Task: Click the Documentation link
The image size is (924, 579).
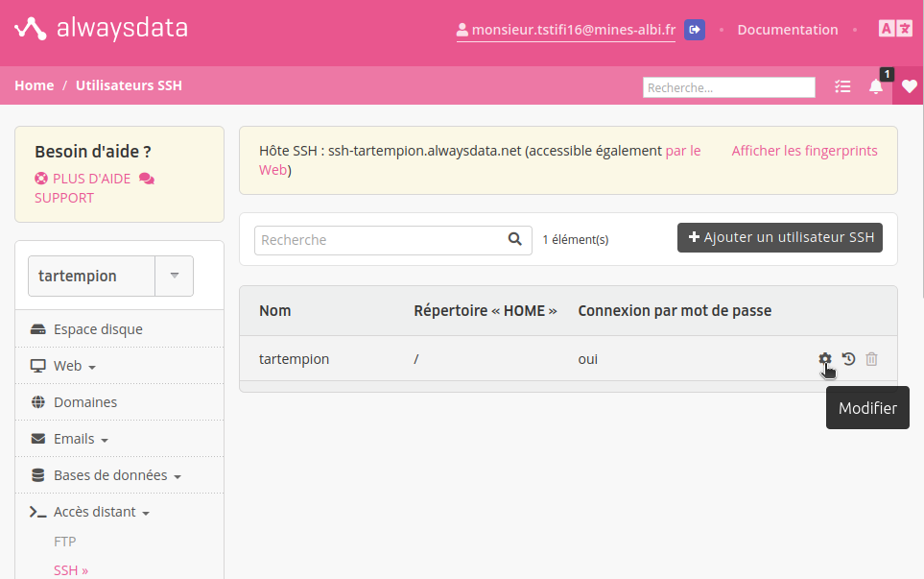Action: pyautogui.click(x=787, y=30)
